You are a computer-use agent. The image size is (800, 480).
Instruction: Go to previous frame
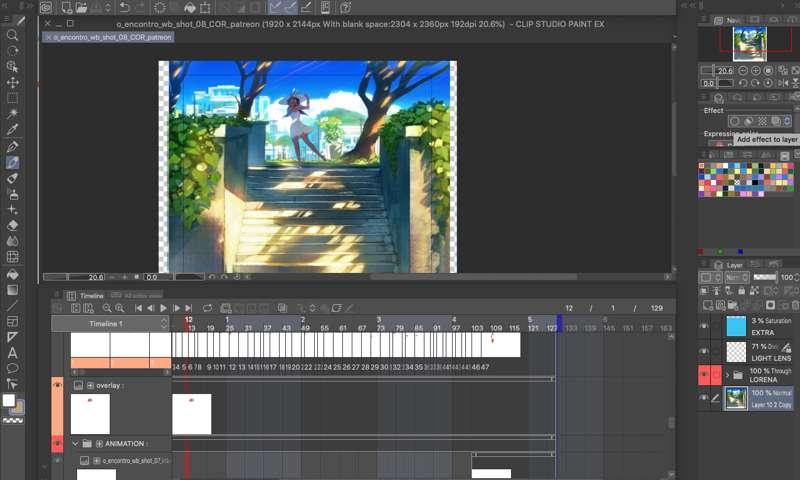coord(151,308)
